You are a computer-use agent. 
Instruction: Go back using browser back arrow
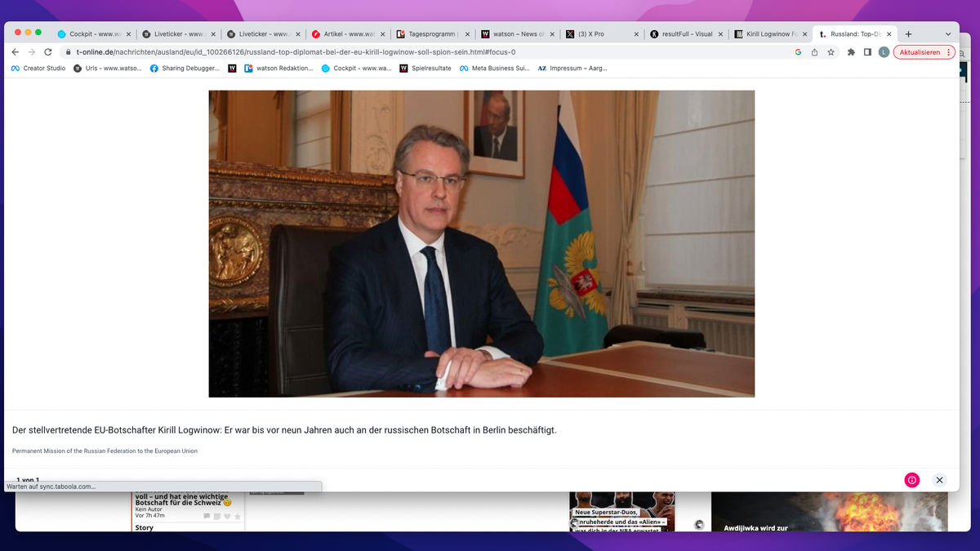pyautogui.click(x=16, y=52)
